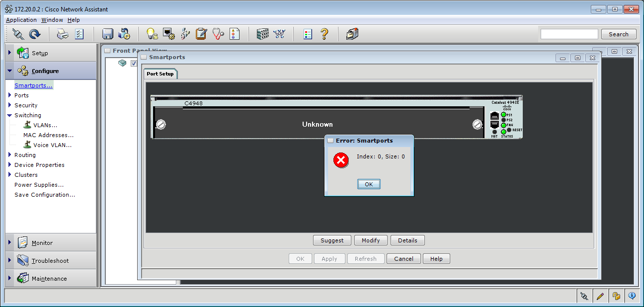Image resolution: width=644 pixels, height=307 pixels.
Task: Expand the Routing tree node
Action: coord(9,154)
